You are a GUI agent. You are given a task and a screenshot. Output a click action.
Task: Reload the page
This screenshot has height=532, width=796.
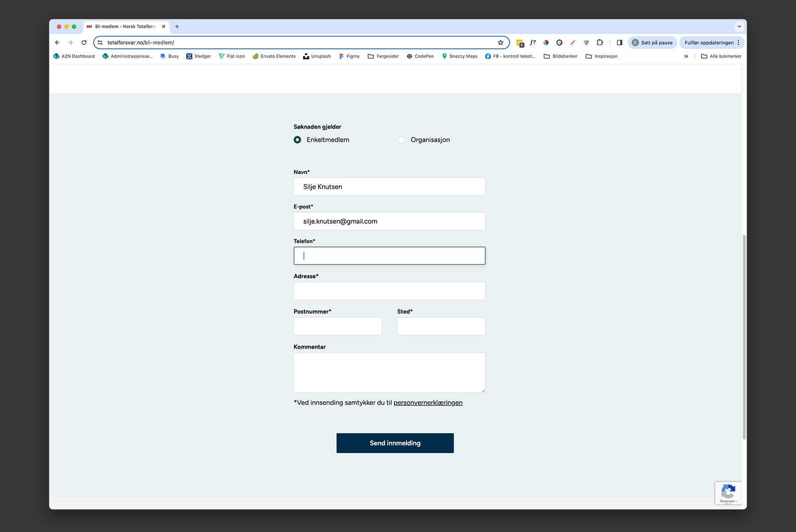coord(84,43)
